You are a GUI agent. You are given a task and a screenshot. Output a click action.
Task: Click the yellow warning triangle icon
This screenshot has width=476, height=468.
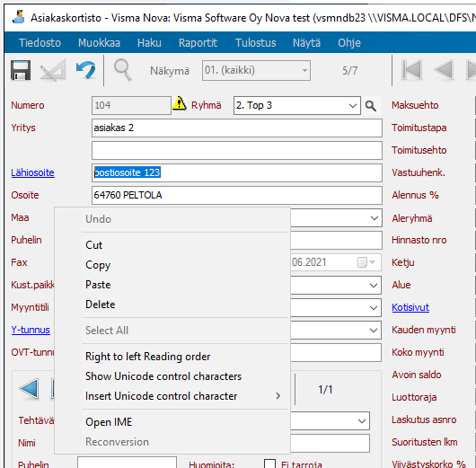[x=180, y=103]
